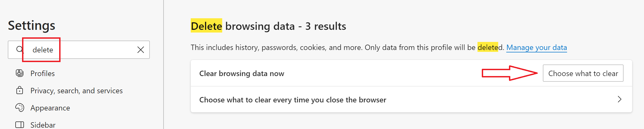Open 'Choose what to clear every time you close the browser'
Viewport: 644px width, 129px height.
(293, 100)
